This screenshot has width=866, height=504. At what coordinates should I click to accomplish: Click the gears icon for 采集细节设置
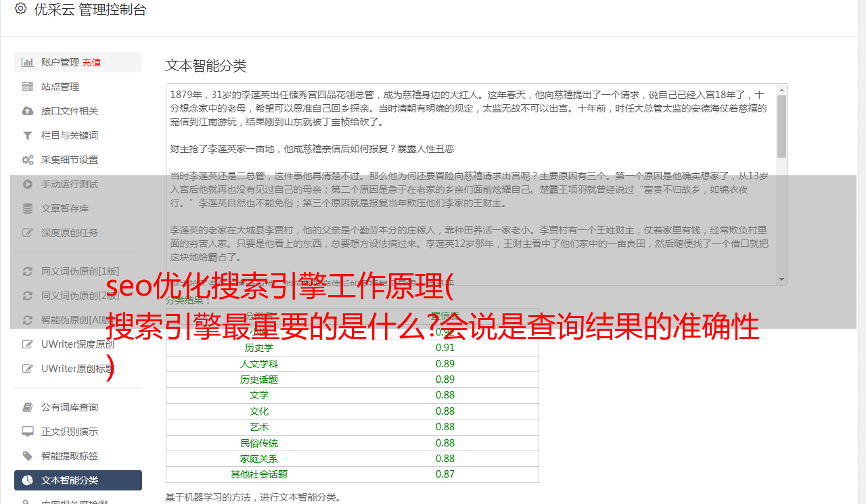point(28,160)
